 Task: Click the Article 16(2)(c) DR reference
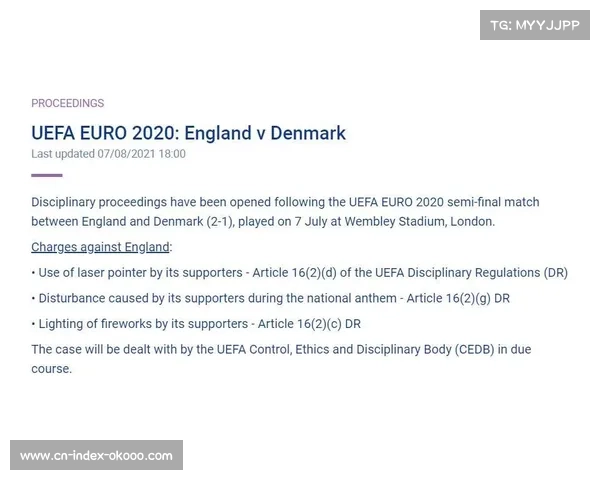(x=309, y=324)
